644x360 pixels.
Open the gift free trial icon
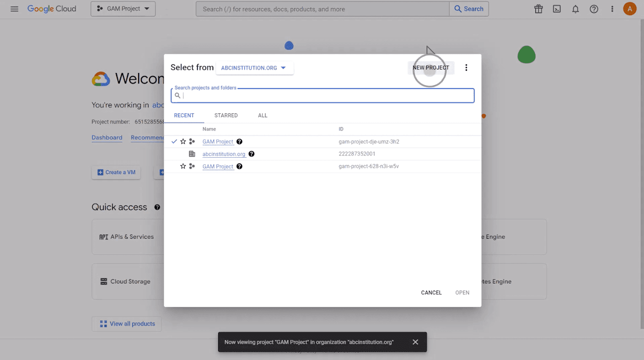pos(538,9)
